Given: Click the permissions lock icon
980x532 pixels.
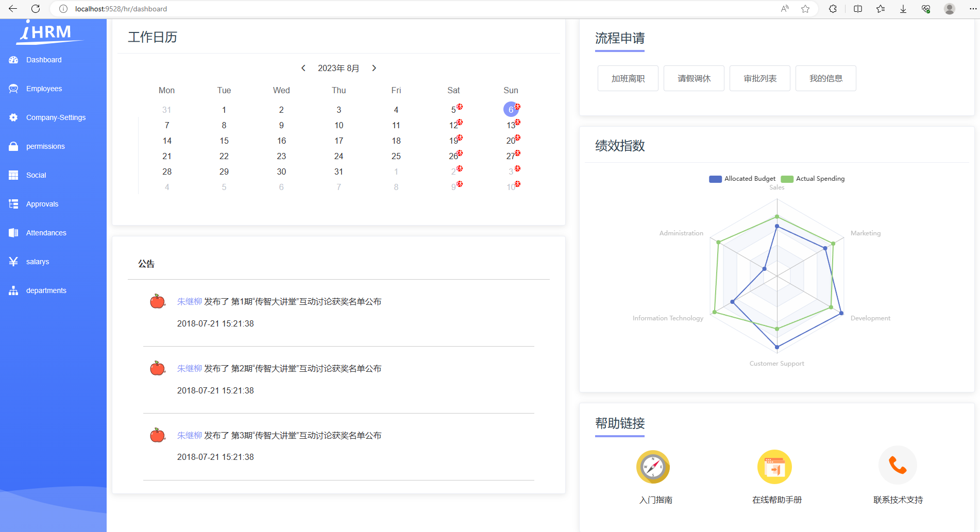Looking at the screenshot, I should click(13, 146).
